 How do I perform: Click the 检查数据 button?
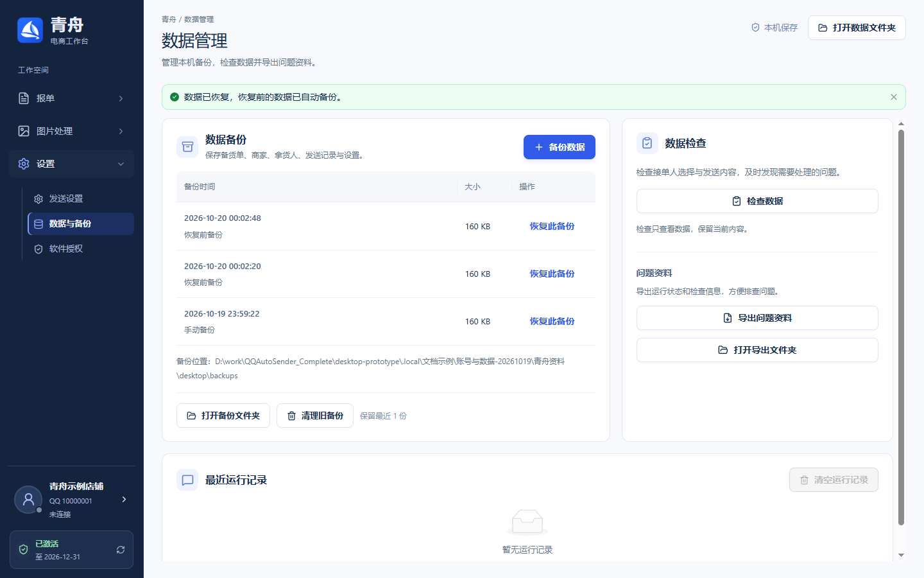coord(757,201)
